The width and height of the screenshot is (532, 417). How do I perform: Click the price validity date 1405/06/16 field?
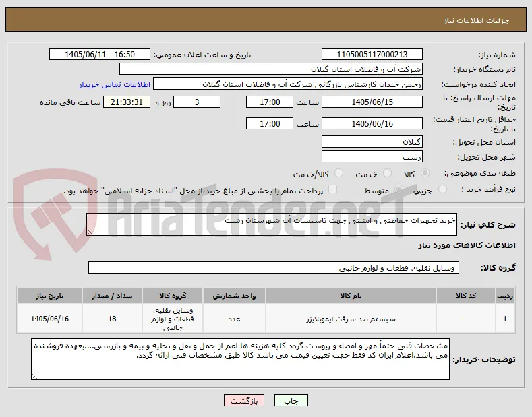click(372, 123)
